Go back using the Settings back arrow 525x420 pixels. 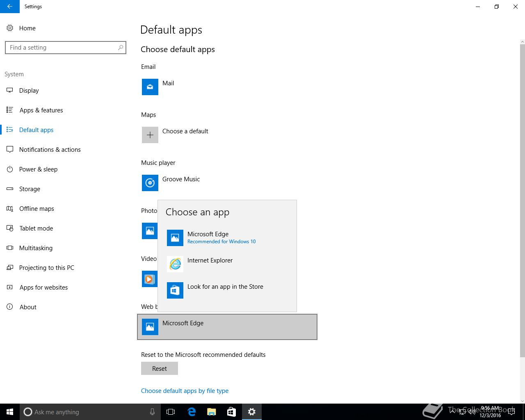10,7
